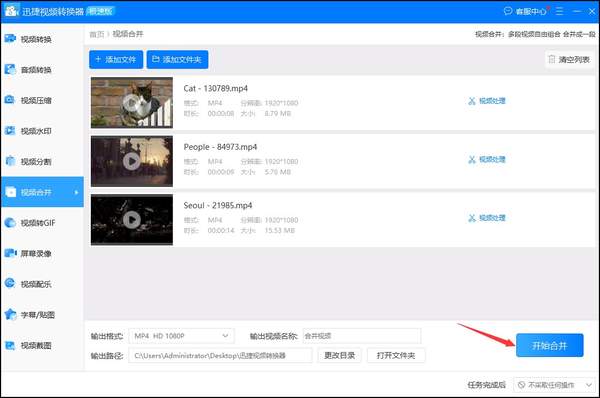
Task: Select file name Seoul - 21985.mp4
Action: 218,206
